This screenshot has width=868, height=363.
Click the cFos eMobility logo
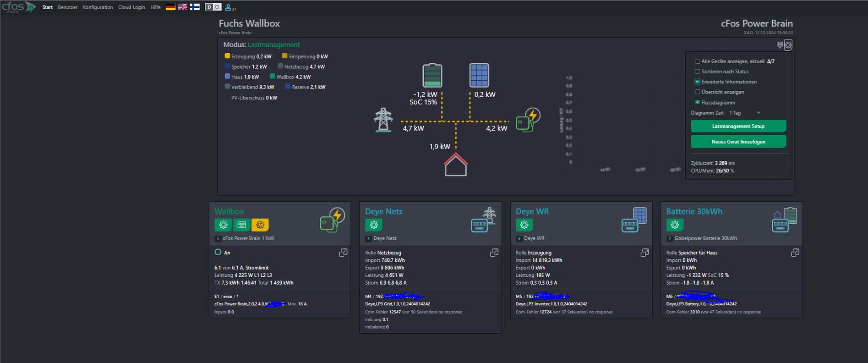[18, 7]
